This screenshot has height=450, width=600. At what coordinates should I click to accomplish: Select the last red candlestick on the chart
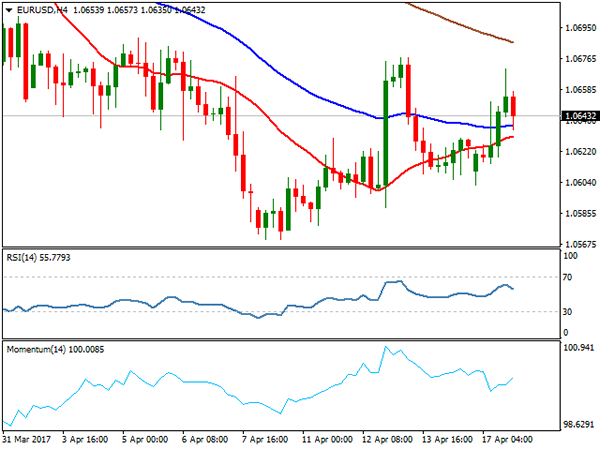pos(513,107)
